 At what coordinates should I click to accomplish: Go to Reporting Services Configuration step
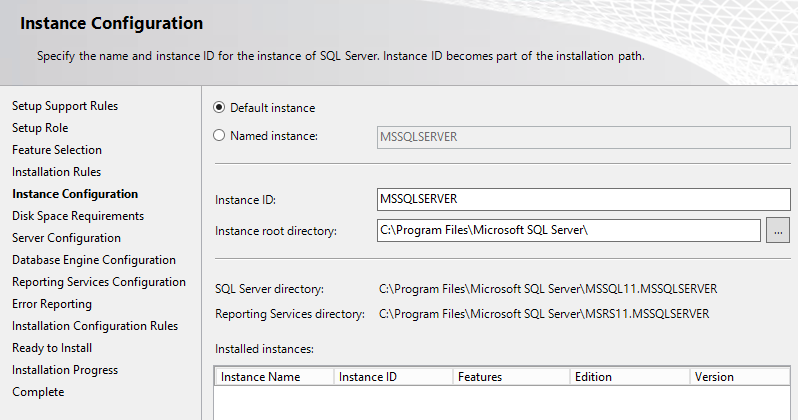tap(99, 282)
